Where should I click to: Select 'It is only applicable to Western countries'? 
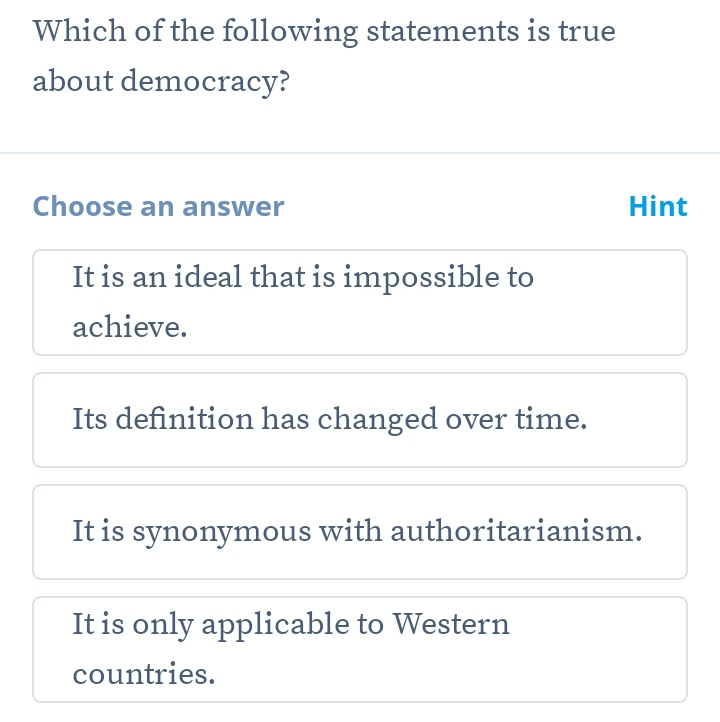coord(360,649)
